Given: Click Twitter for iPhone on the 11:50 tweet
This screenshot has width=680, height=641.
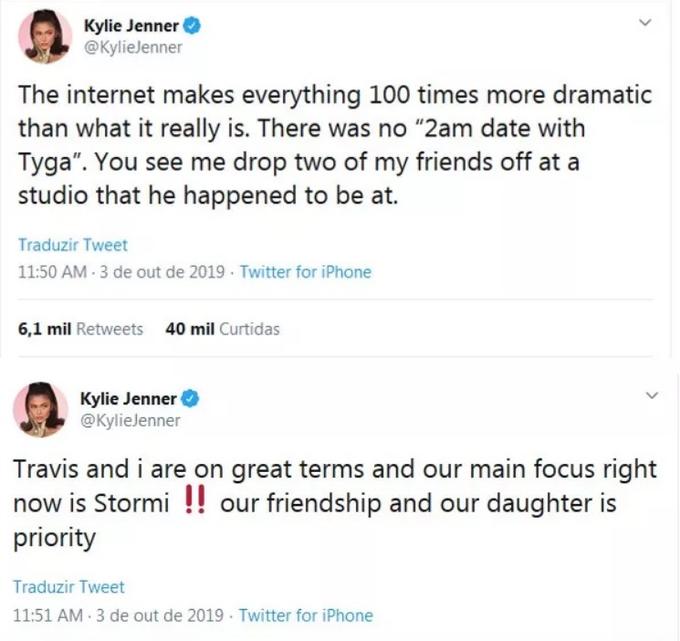Looking at the screenshot, I should point(305,271).
